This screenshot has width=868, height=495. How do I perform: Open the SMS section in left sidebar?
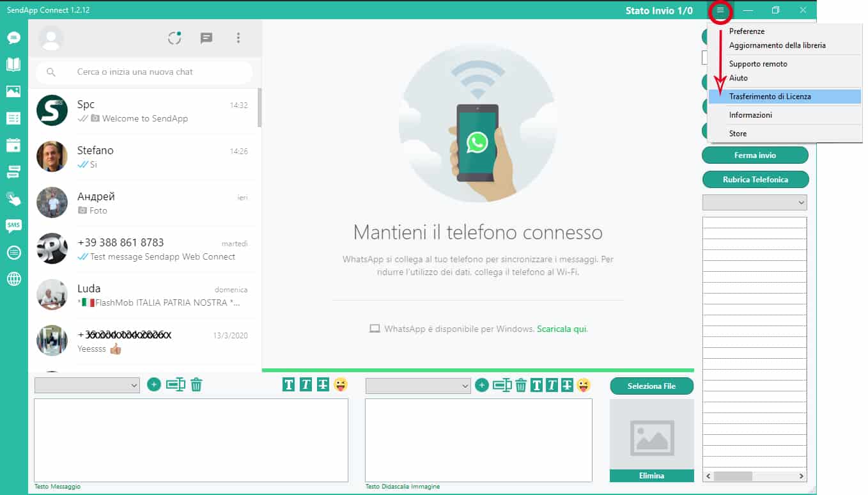[13, 225]
